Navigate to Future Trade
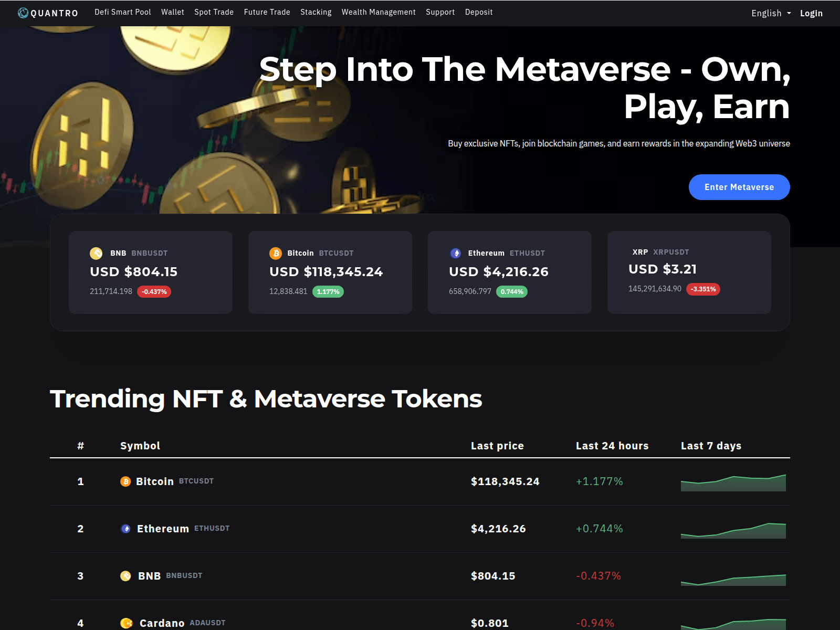This screenshot has width=840, height=630. click(x=267, y=12)
